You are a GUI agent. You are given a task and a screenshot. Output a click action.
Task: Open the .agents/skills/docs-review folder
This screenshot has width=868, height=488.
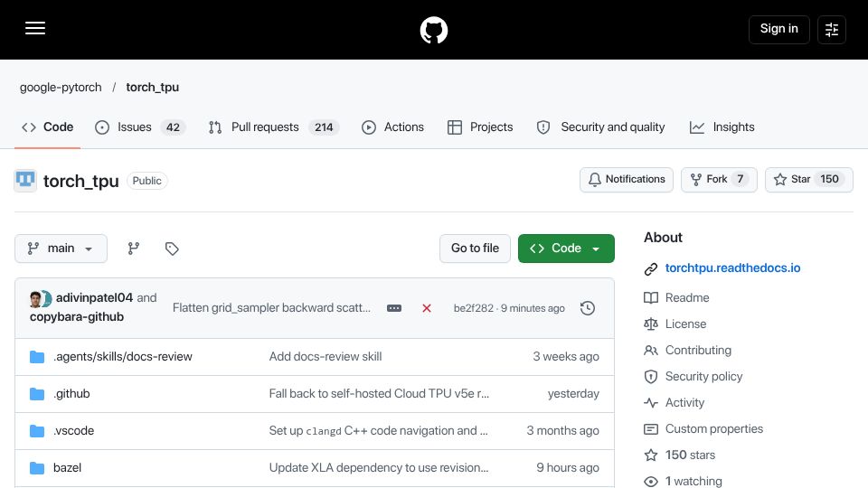tap(123, 357)
